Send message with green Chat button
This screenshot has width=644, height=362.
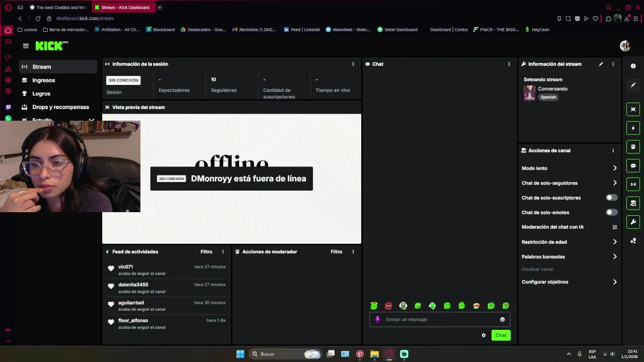501,335
